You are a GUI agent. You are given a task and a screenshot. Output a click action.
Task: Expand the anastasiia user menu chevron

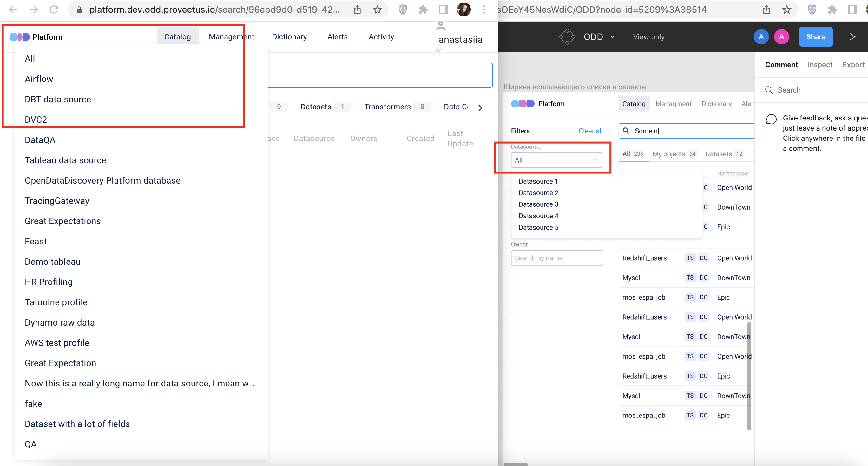[x=438, y=50]
